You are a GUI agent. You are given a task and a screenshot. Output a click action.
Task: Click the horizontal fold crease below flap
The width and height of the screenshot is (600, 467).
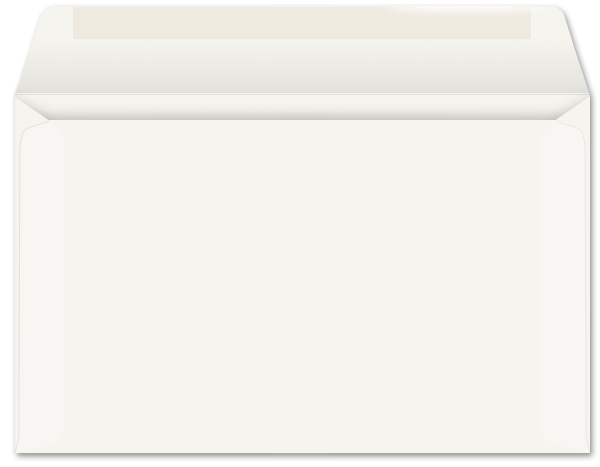302,94
